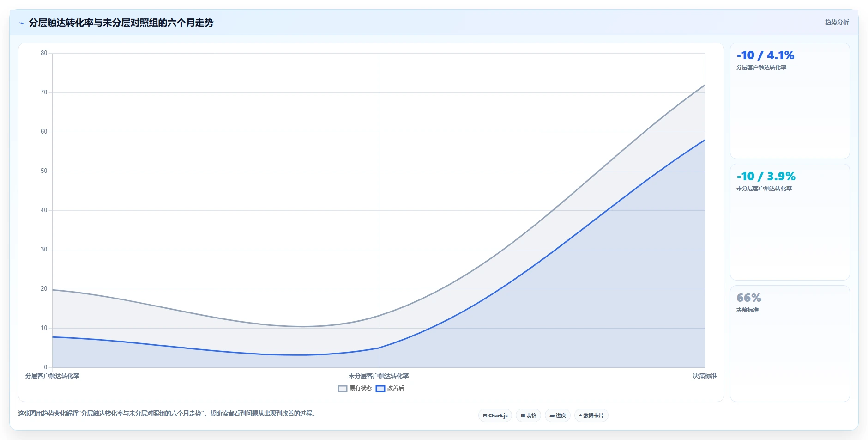Click 分层客户触达转化率 label in the first card
Viewport: 868px width, 440px height.
(x=761, y=67)
